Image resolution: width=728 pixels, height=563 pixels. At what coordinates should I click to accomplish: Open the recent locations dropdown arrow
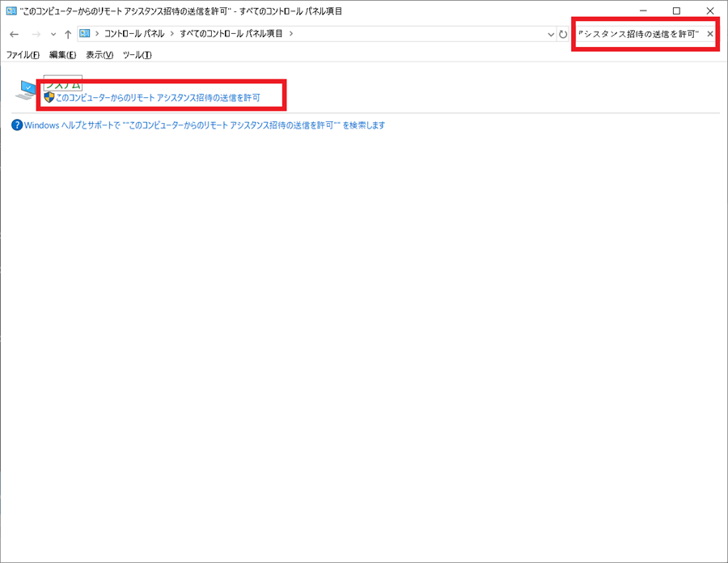click(x=53, y=34)
